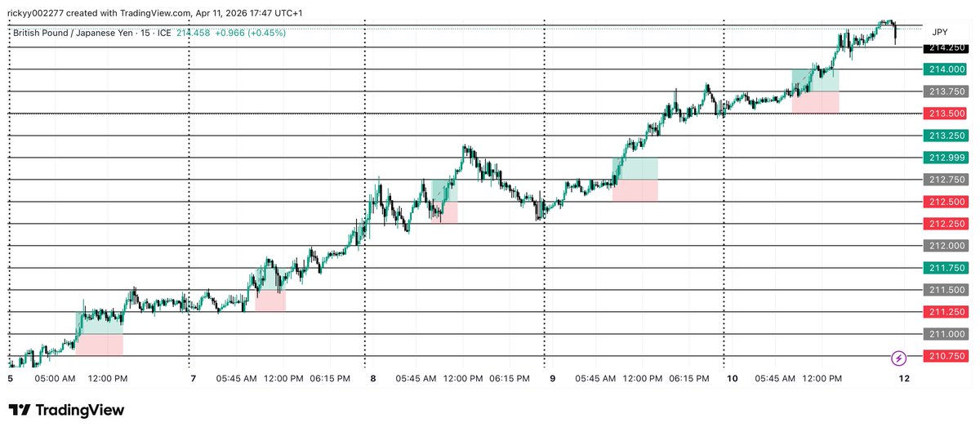The width and height of the screenshot is (980, 432).
Task: Click the purple lightning bolt icon
Action: pyautogui.click(x=898, y=358)
